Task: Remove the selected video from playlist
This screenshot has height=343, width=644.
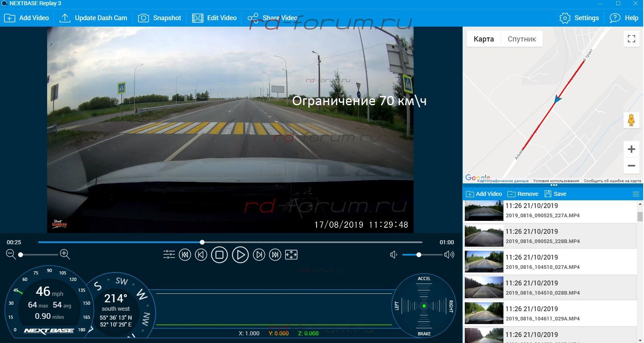Action: coord(523,194)
